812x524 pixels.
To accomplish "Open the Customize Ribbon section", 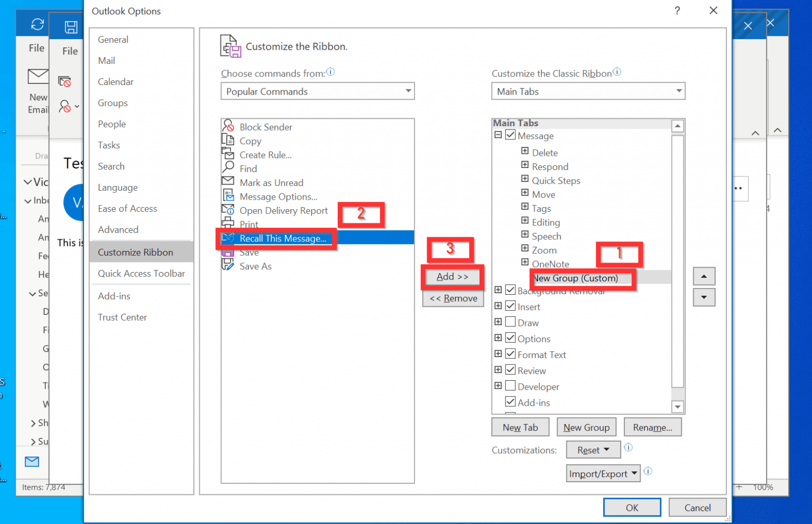I will click(x=135, y=252).
